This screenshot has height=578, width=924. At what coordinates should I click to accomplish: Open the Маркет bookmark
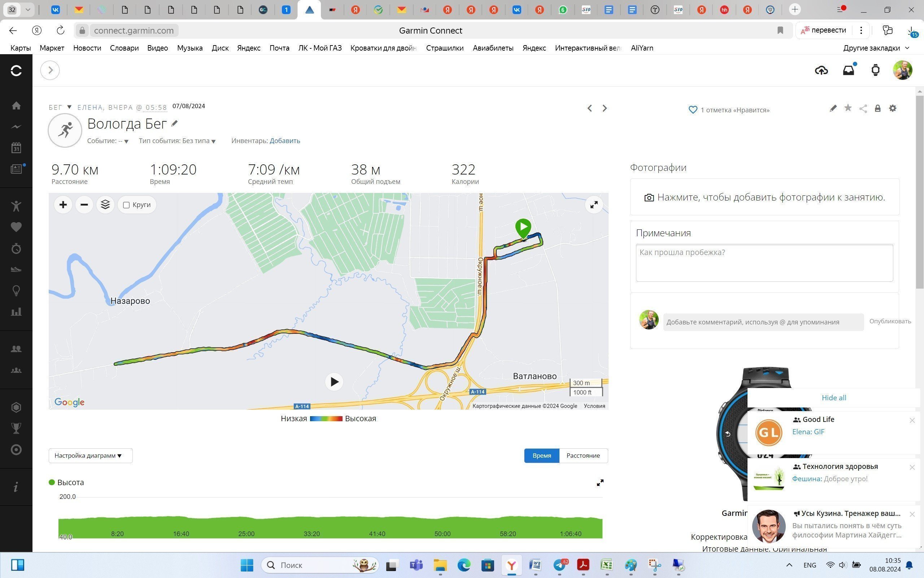click(52, 48)
